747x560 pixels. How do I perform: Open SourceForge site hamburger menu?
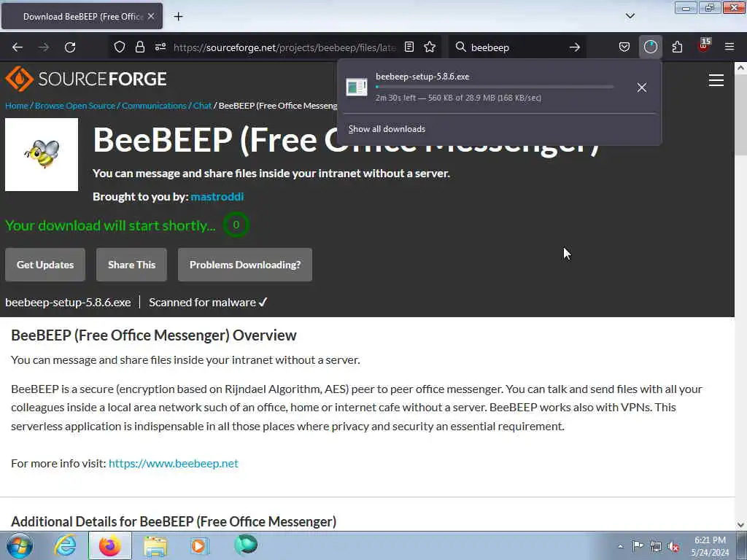(716, 80)
